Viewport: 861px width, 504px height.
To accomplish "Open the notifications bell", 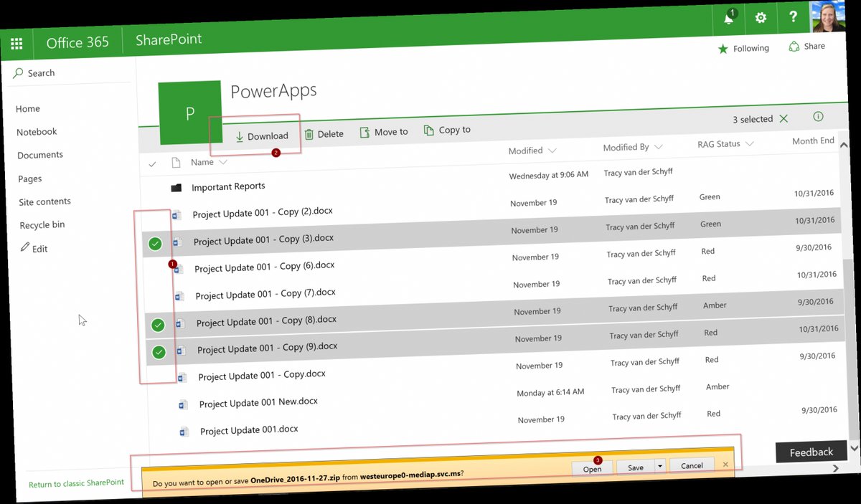I will click(729, 18).
